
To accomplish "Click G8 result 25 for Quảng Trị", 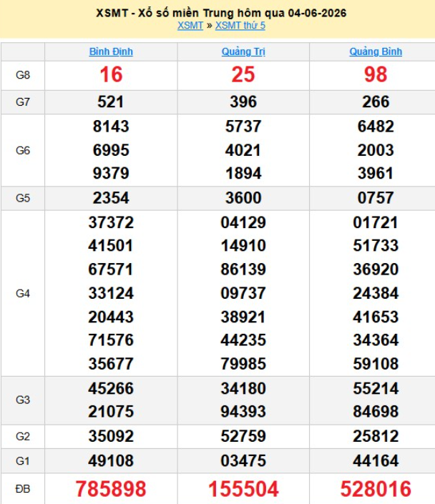I will pyautogui.click(x=243, y=74).
